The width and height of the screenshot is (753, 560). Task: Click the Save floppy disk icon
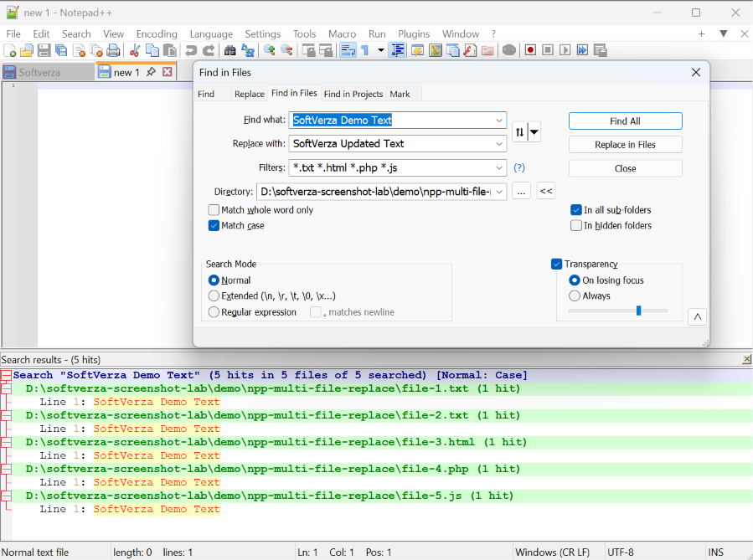click(x=44, y=50)
